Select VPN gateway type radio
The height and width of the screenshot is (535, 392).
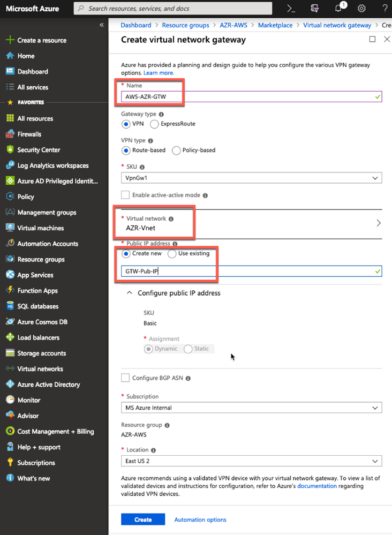pyautogui.click(x=126, y=124)
